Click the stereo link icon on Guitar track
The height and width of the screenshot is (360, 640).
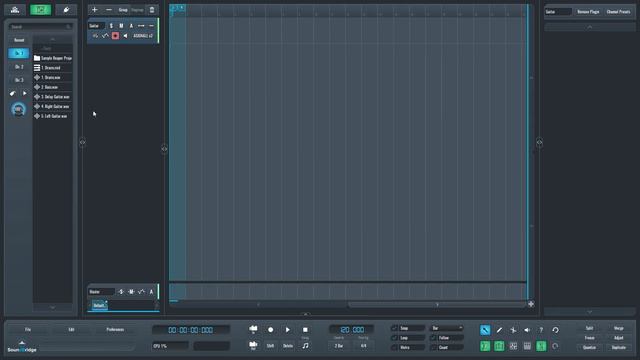coord(141,26)
